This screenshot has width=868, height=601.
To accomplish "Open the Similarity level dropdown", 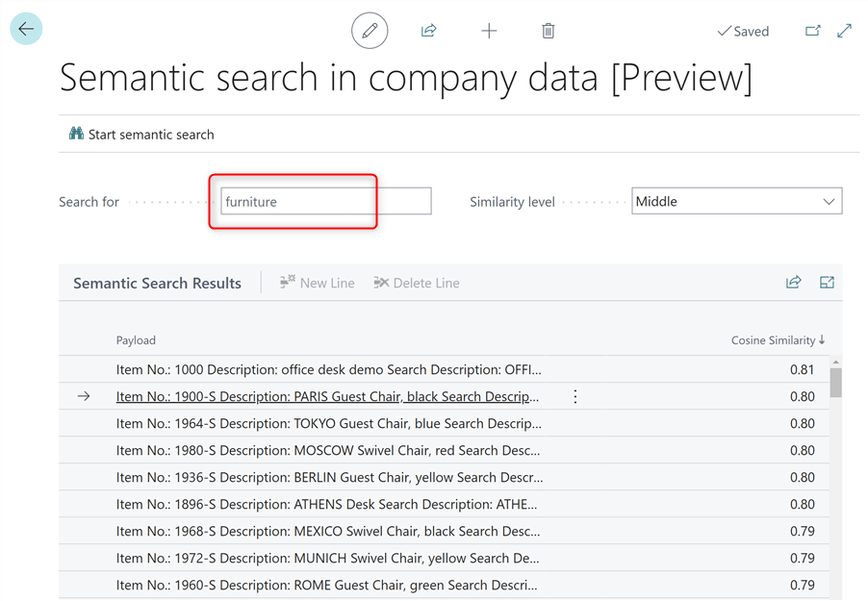I will tap(736, 201).
